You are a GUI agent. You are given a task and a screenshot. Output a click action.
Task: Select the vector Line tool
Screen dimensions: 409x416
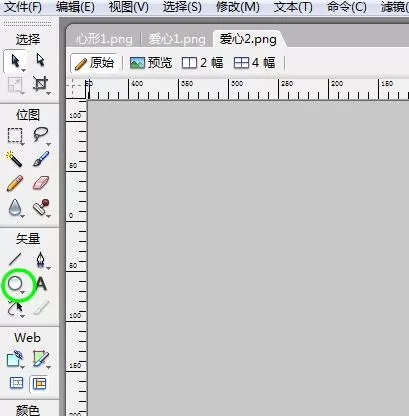click(15, 260)
